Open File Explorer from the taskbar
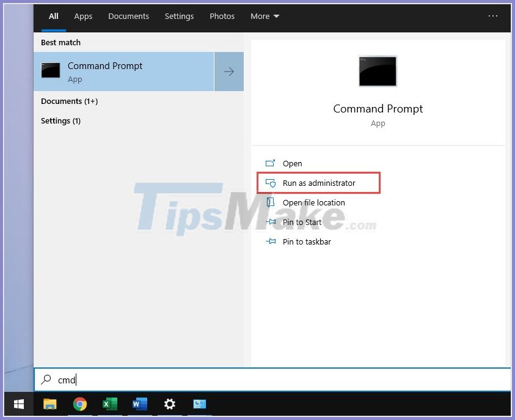This screenshot has height=420, width=515. (49, 404)
